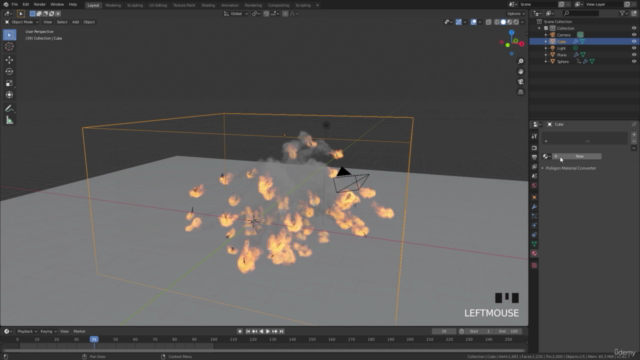Open the viewport Options dropdown

point(516,13)
